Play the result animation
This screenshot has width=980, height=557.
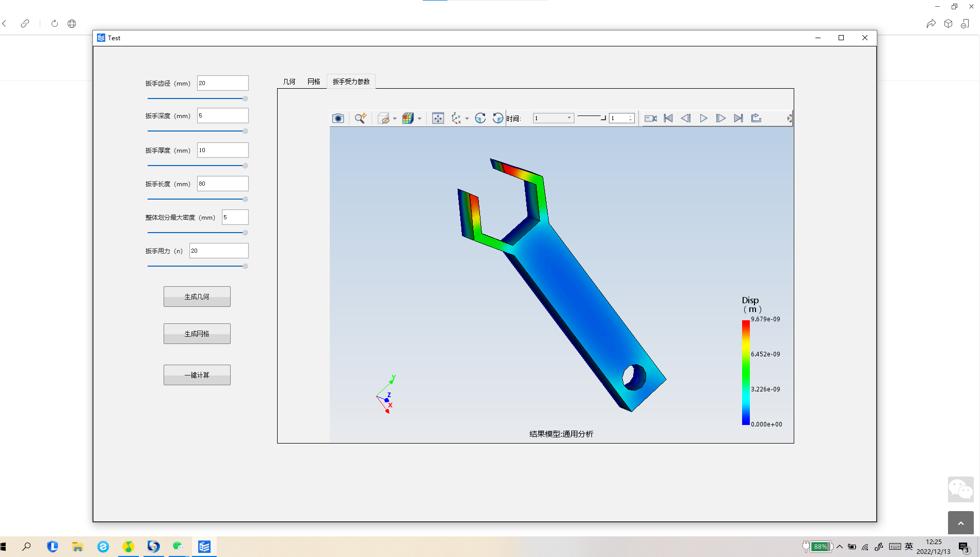(703, 118)
